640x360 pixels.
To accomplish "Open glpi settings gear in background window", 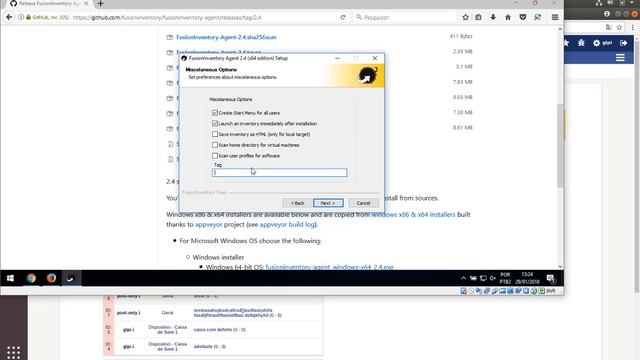I will click(x=602, y=43).
